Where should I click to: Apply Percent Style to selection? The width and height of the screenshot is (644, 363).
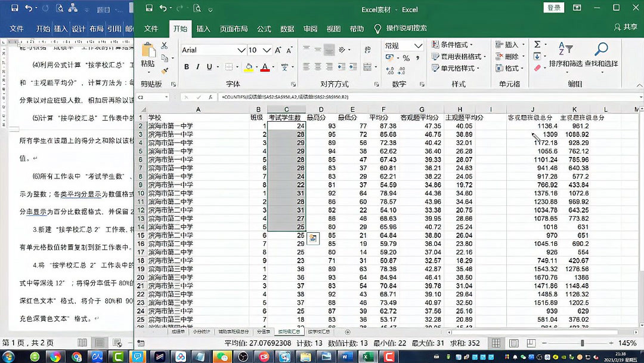pyautogui.click(x=405, y=56)
